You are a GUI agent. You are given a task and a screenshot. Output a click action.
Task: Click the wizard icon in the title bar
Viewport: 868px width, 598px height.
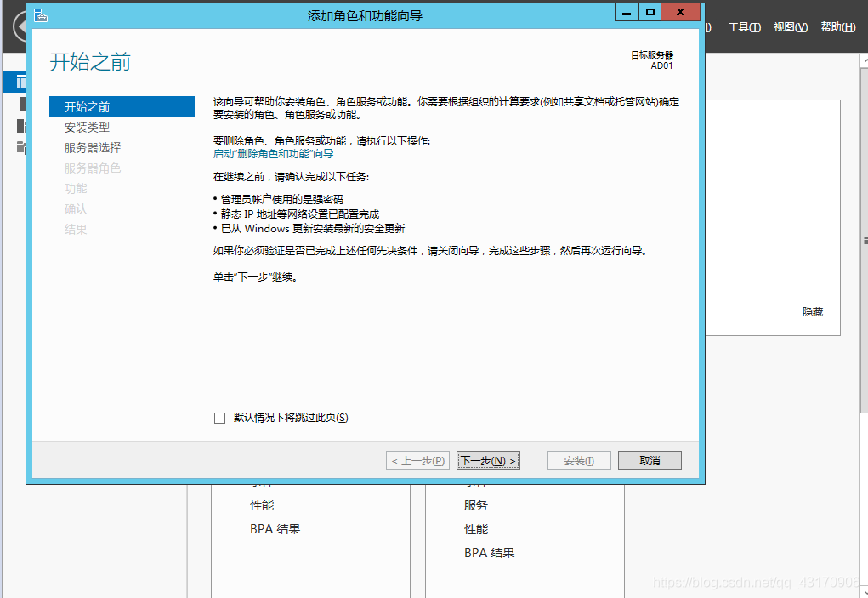[40, 14]
